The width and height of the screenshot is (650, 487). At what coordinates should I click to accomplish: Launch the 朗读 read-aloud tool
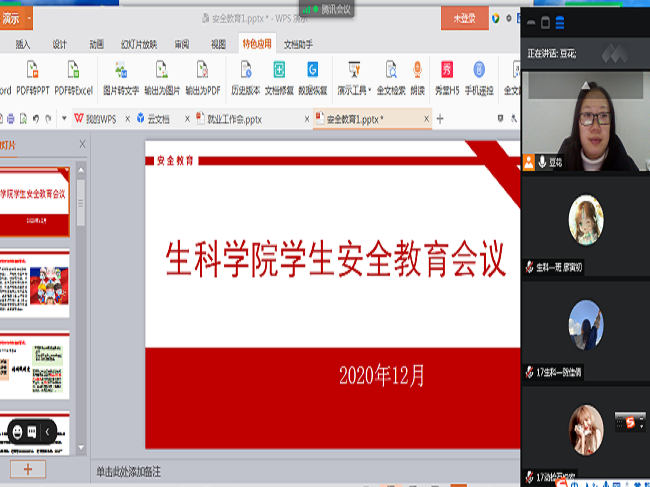coord(417,70)
